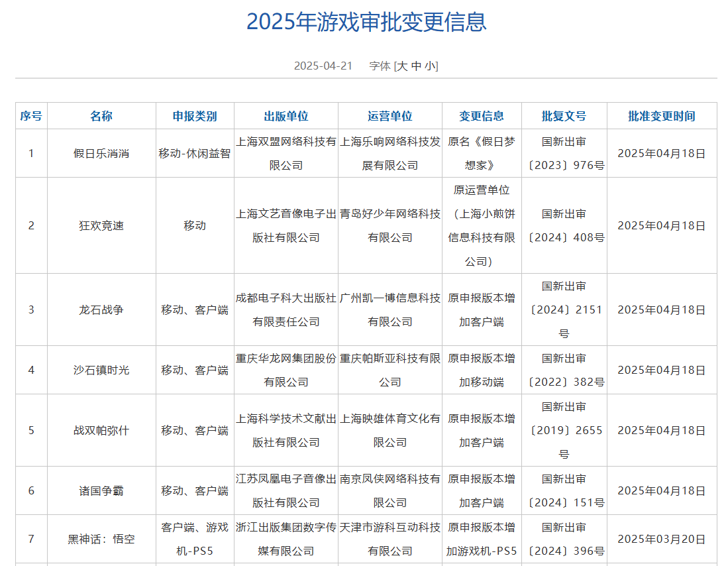Click publisher 重庆华龙网集团股份有限公司

pos(286,370)
